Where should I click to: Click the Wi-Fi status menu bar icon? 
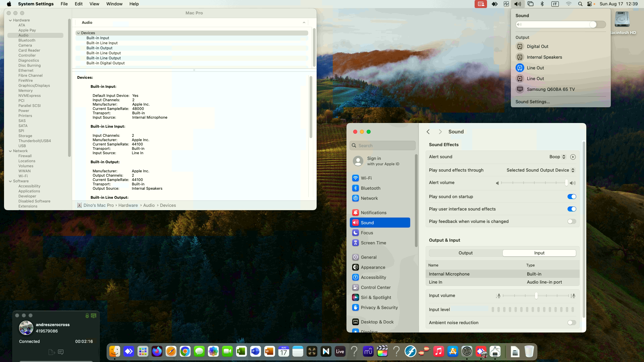pos(569,4)
